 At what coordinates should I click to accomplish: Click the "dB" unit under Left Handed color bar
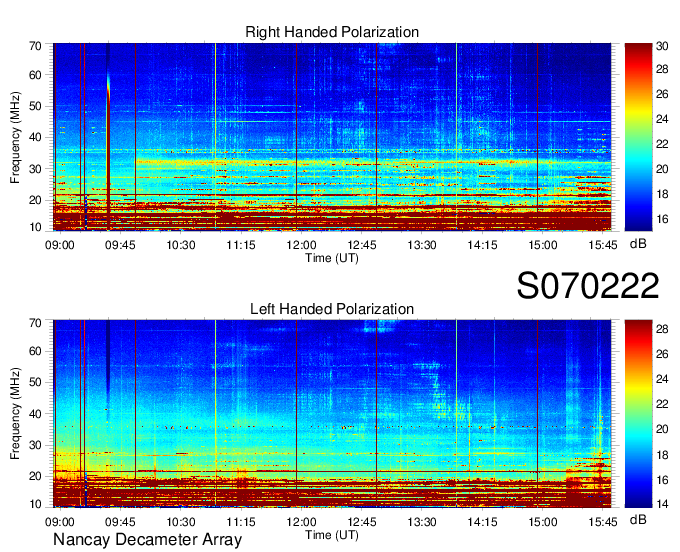tap(638, 519)
